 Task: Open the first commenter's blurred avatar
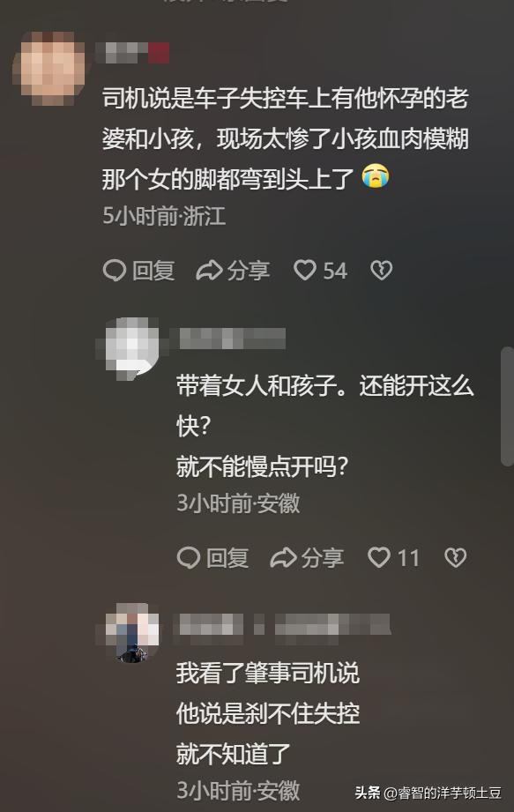click(x=49, y=67)
